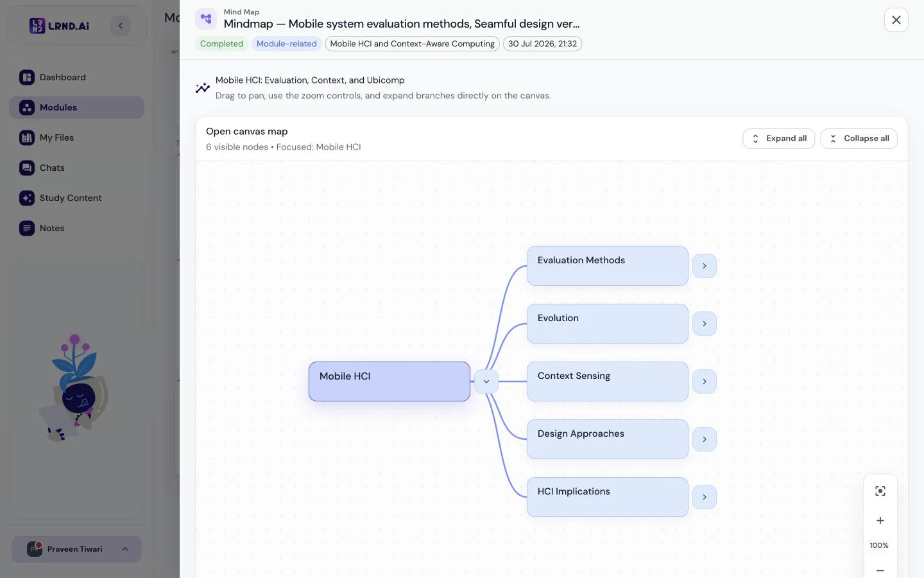Open the Praveen Tiwari user menu
Screen dimensions: 924x578
pos(76,549)
